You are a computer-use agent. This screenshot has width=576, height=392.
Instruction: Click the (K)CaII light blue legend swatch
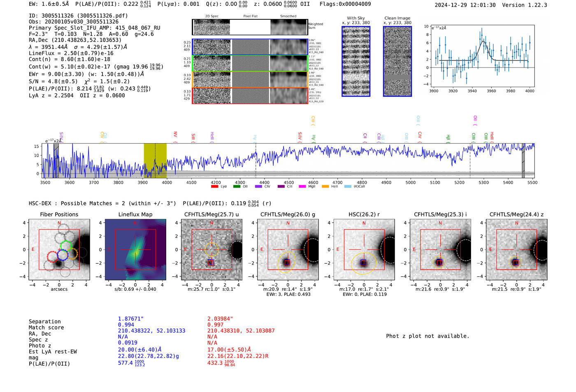348,187
